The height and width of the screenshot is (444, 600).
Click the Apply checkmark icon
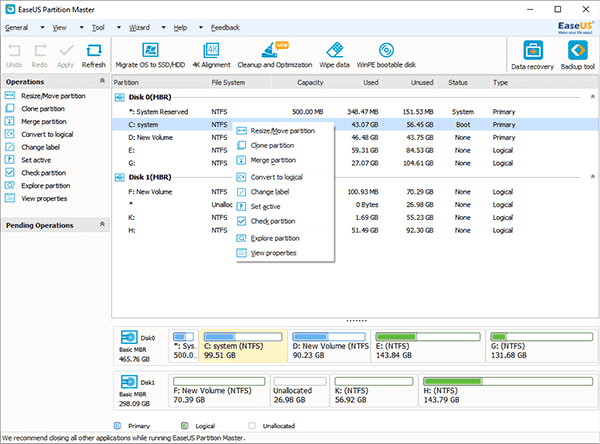pyautogui.click(x=66, y=51)
